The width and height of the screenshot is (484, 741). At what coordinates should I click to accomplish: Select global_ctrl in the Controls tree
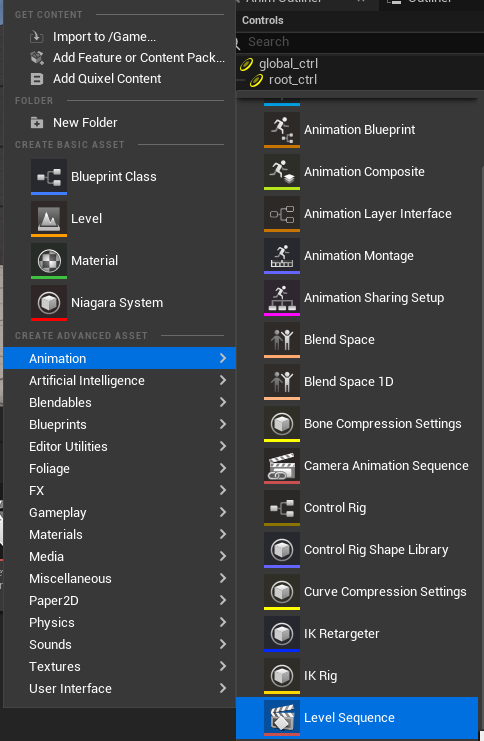click(288, 64)
